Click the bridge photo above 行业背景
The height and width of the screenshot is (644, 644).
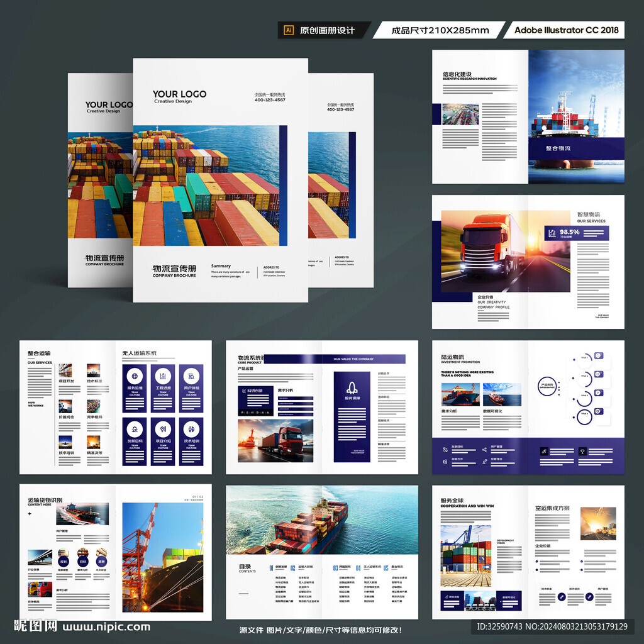coord(40,558)
